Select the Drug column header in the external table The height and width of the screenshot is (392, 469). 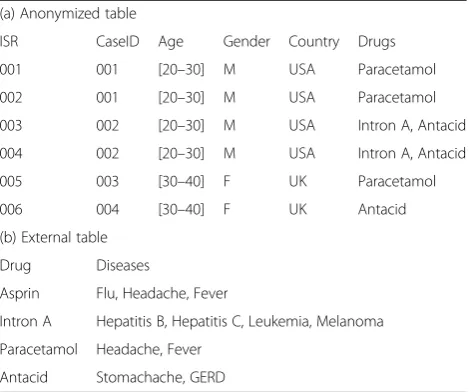[15, 266]
